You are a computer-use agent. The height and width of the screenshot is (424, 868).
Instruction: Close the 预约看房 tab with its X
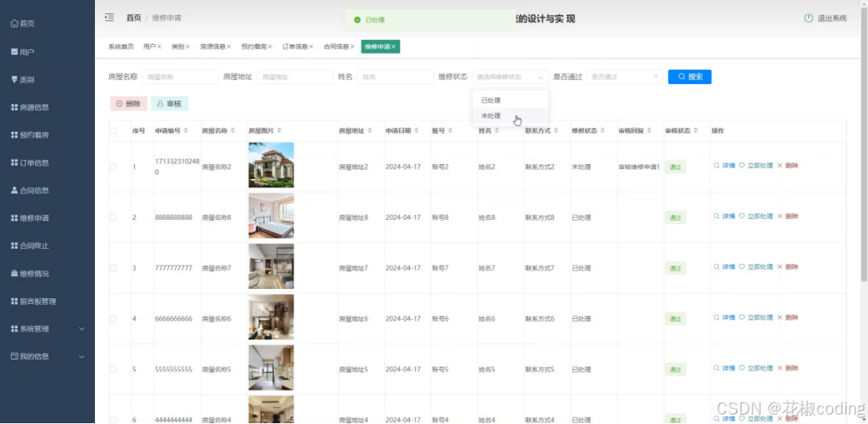[x=270, y=47]
